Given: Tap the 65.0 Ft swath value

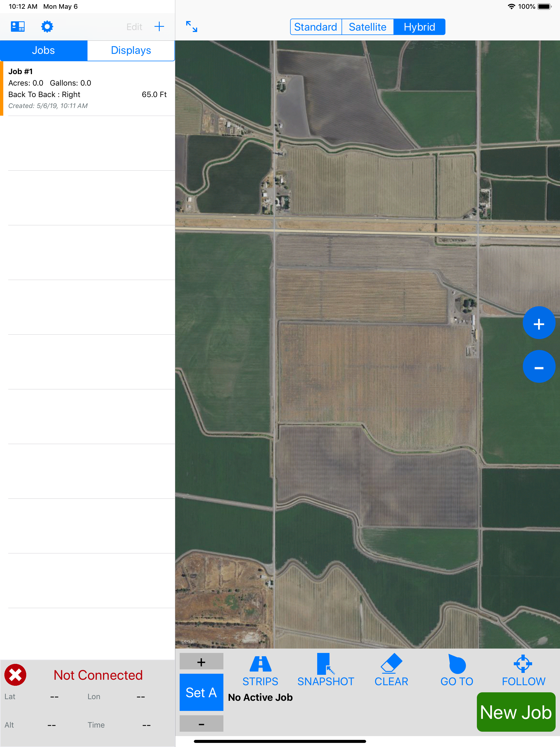Looking at the screenshot, I should coord(154,95).
